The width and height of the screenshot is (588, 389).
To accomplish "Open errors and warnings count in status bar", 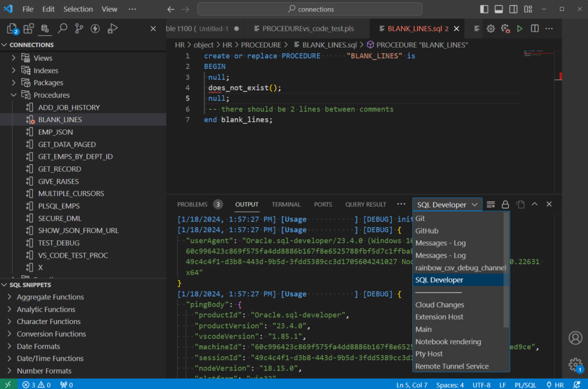I will coord(36,385).
